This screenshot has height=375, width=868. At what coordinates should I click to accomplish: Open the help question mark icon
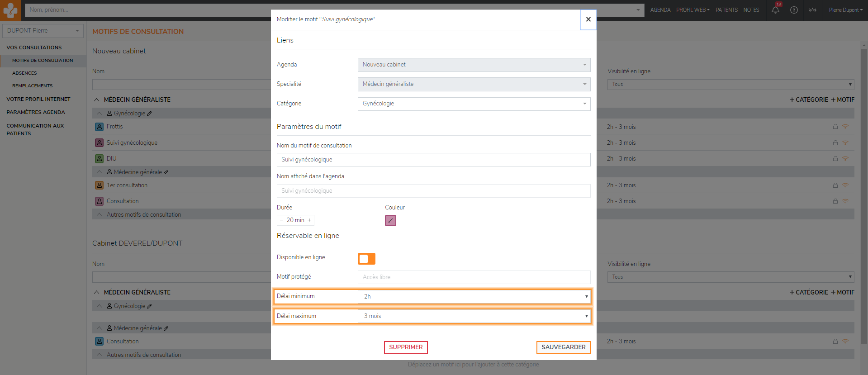point(794,10)
